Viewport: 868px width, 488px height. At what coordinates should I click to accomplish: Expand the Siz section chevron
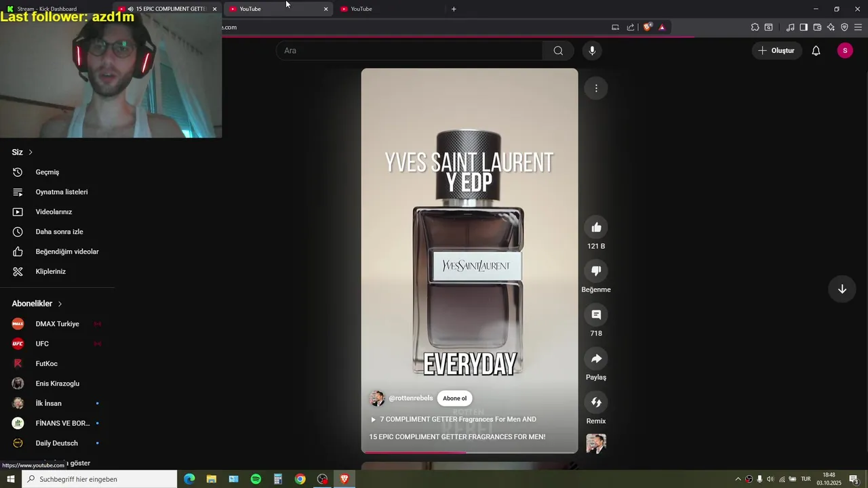[31, 152]
